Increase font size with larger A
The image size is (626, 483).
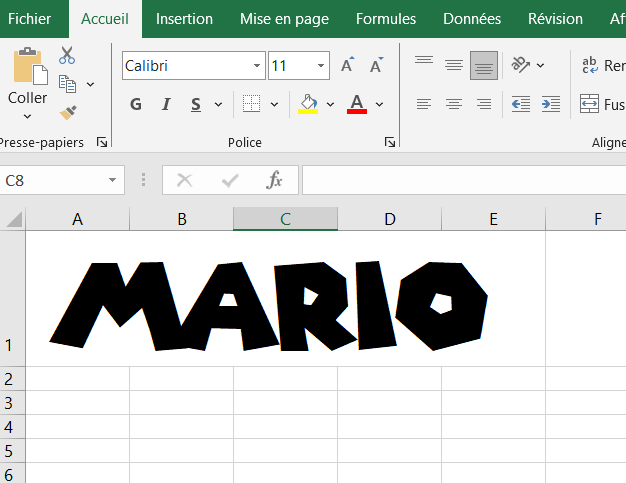347,65
